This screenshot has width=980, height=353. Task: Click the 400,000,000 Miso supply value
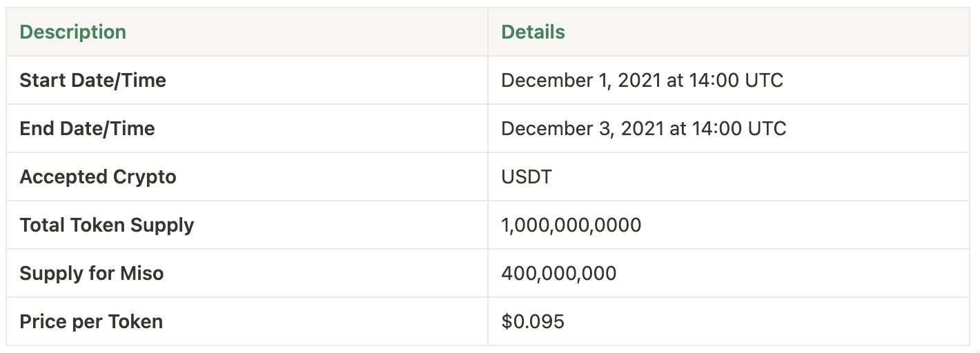coord(558,273)
